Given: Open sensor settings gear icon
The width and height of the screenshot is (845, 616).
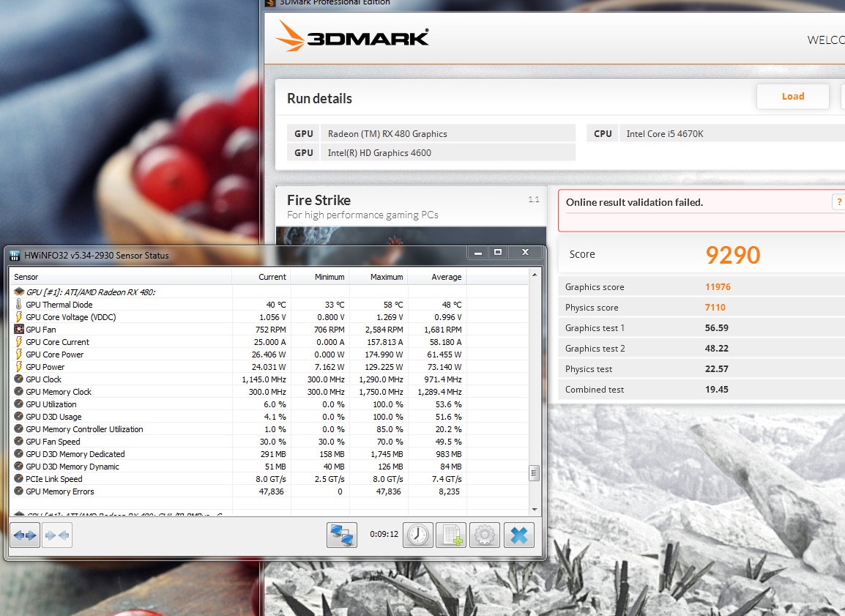Looking at the screenshot, I should (485, 535).
